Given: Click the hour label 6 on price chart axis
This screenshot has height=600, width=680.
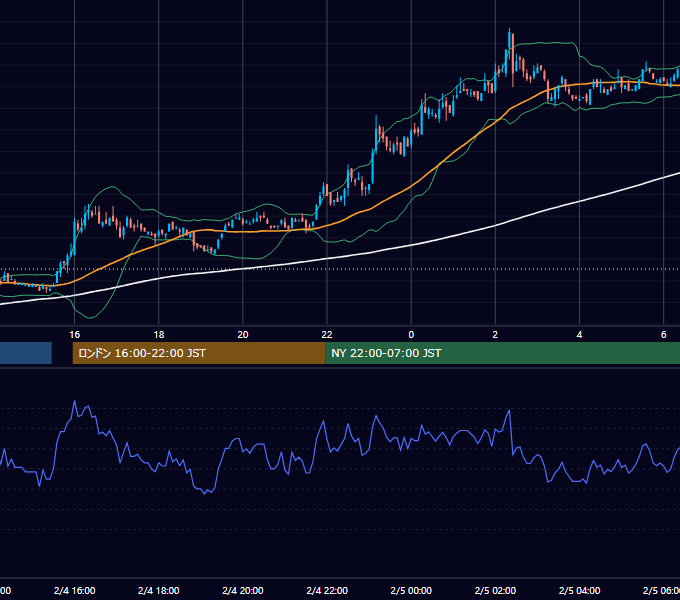Looking at the screenshot, I should coord(664,334).
